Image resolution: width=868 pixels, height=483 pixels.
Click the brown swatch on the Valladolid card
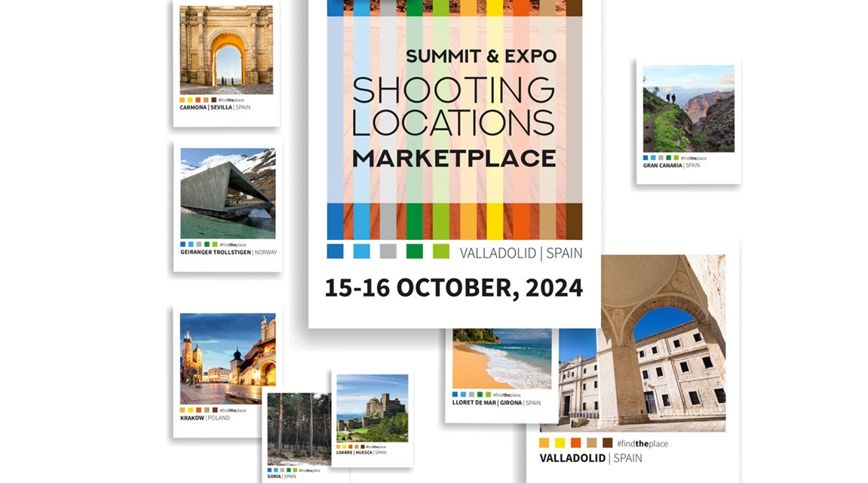(x=608, y=442)
